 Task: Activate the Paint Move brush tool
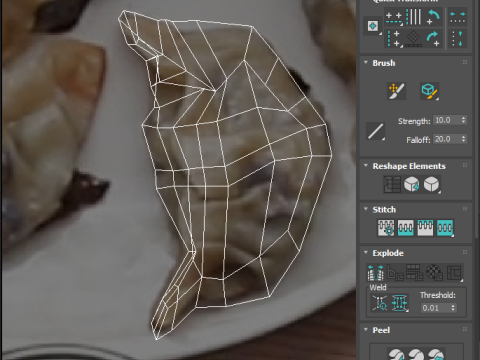pyautogui.click(x=397, y=91)
